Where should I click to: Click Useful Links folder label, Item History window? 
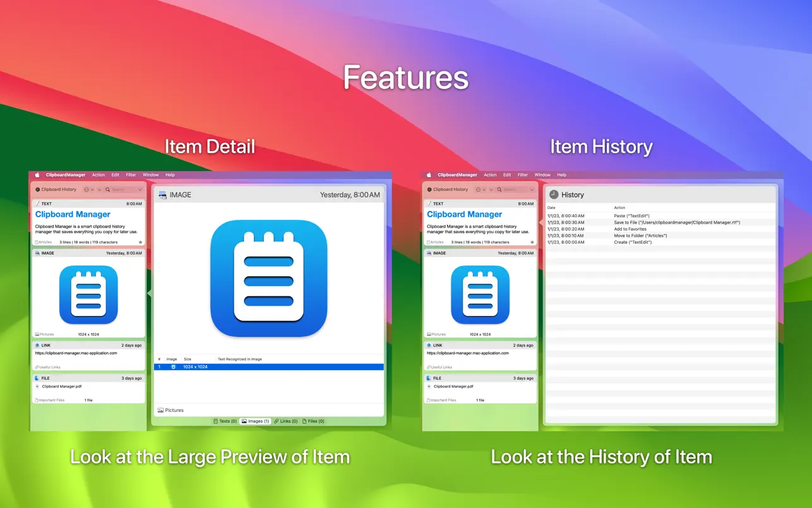click(438, 367)
